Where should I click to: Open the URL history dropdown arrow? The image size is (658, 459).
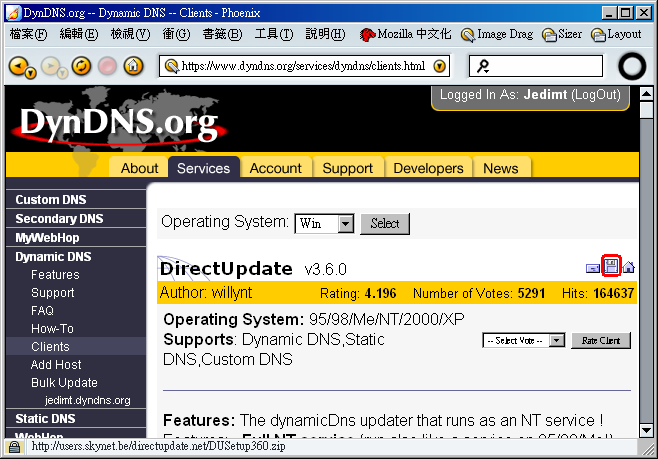click(439, 66)
